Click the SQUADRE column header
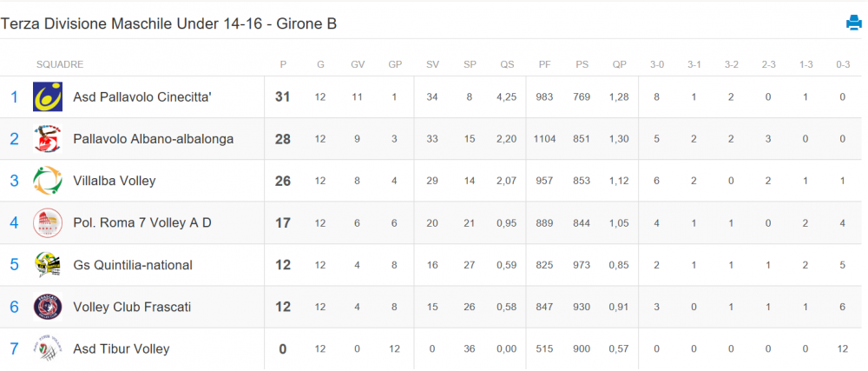Screen dimensions: 868x371 coord(60,64)
